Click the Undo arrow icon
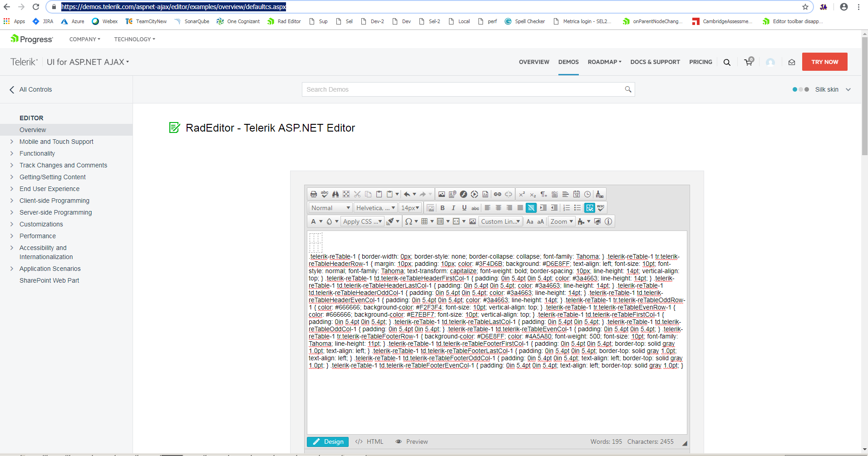 (407, 194)
